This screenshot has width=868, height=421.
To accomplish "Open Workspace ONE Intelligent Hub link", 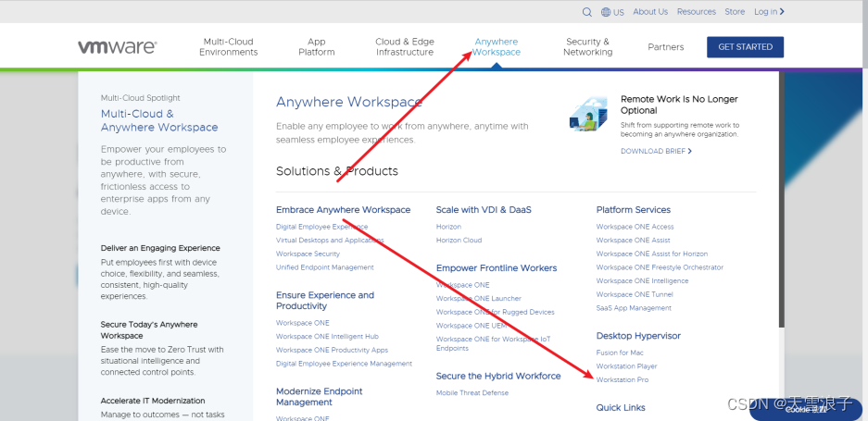I will 327,337.
